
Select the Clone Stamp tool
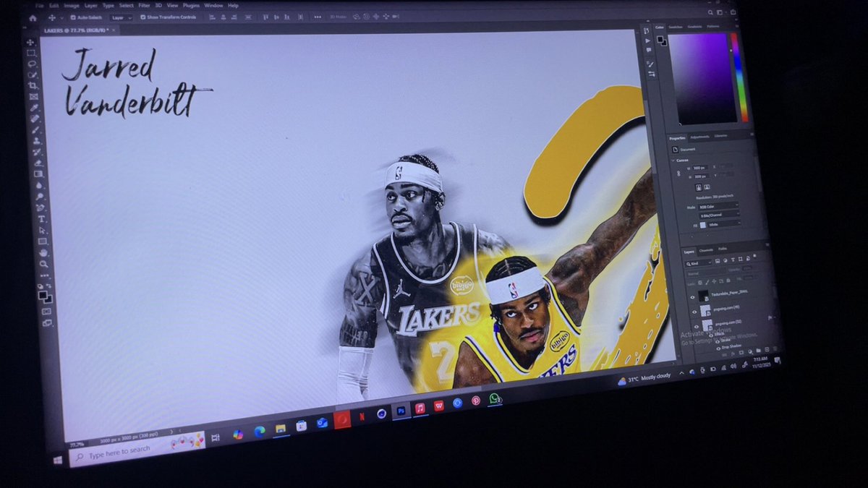coord(36,141)
